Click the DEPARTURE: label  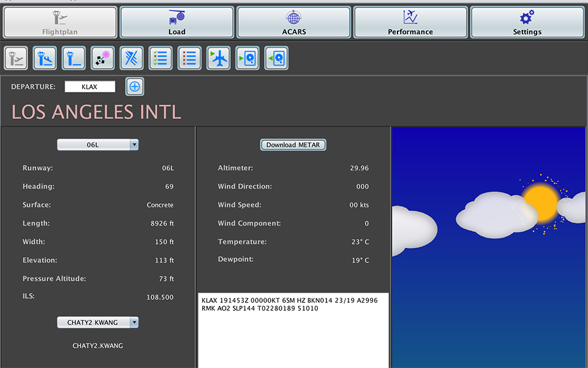click(x=33, y=86)
